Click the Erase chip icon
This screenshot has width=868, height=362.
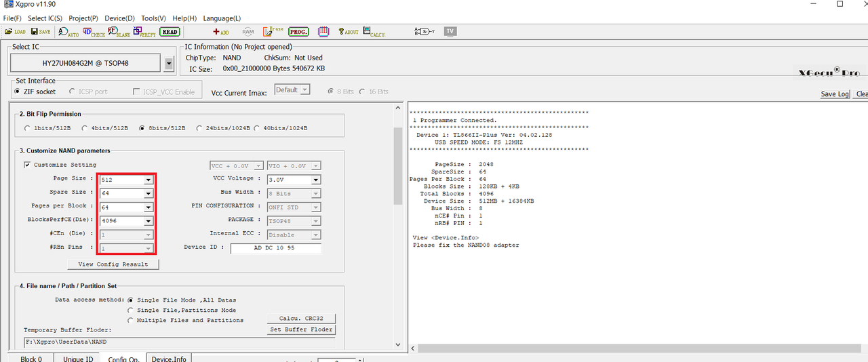click(273, 31)
